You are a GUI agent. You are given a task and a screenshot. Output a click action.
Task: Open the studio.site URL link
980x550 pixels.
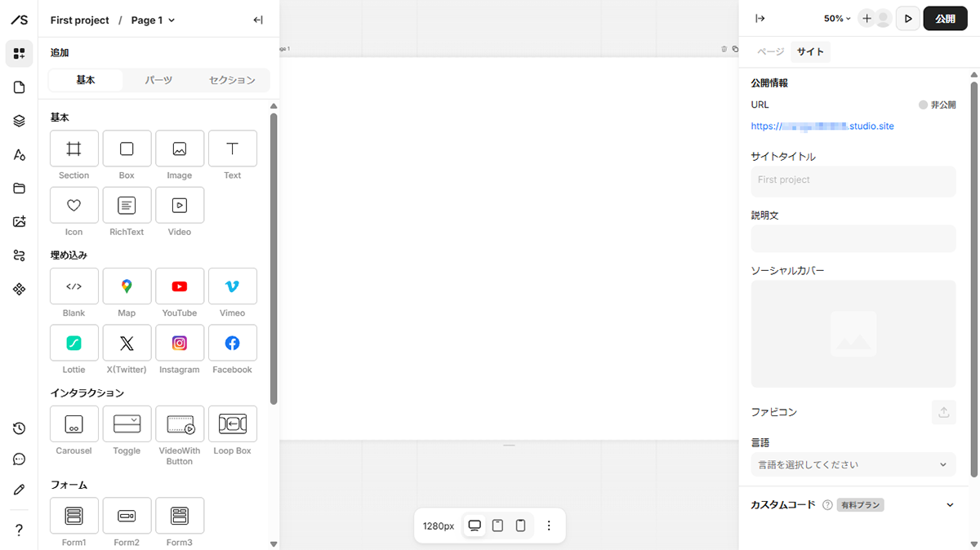pyautogui.click(x=828, y=126)
